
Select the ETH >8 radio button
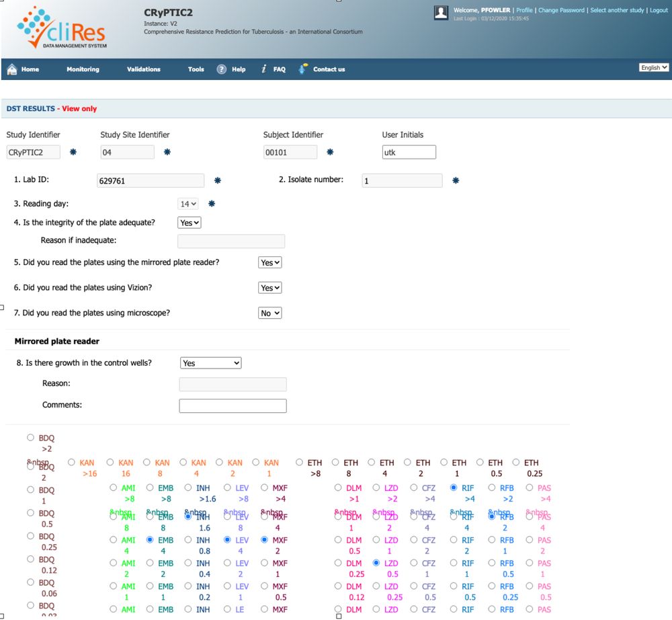click(299, 462)
